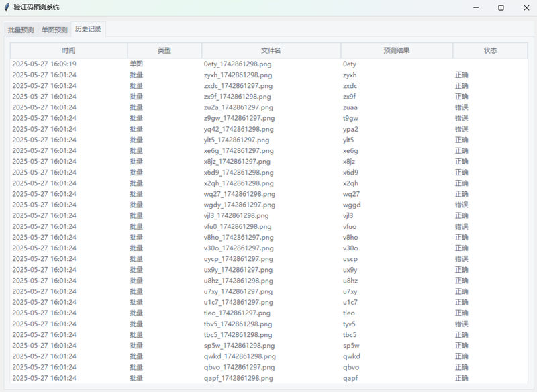The width and height of the screenshot is (537, 392).
Task: Select file zxdc_1742861297.png
Action: pyautogui.click(x=238, y=86)
